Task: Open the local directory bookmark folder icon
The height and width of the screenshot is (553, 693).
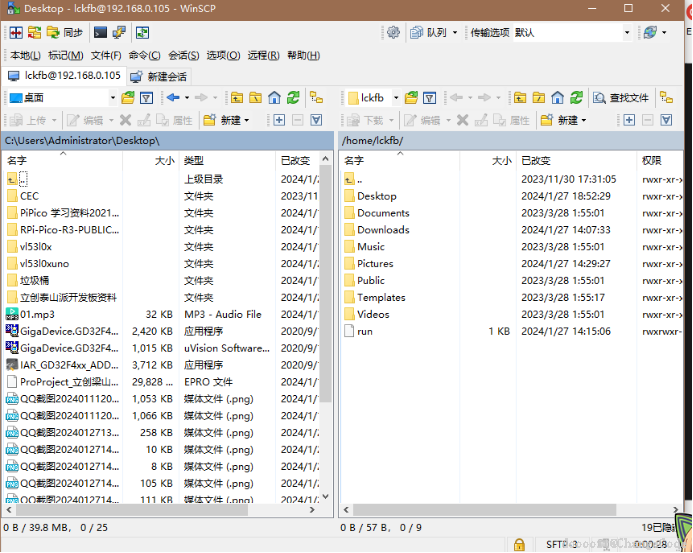Action: [x=128, y=98]
